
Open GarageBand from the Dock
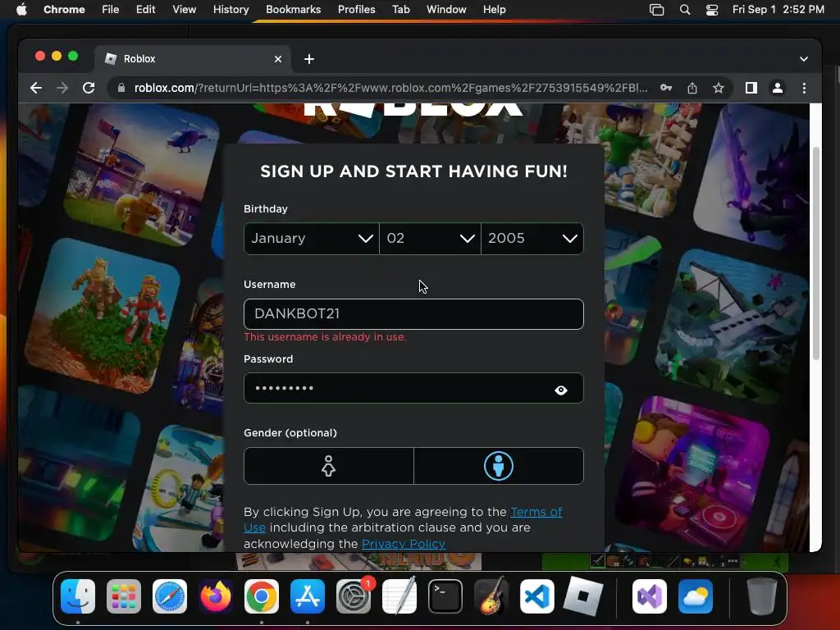pyautogui.click(x=491, y=596)
